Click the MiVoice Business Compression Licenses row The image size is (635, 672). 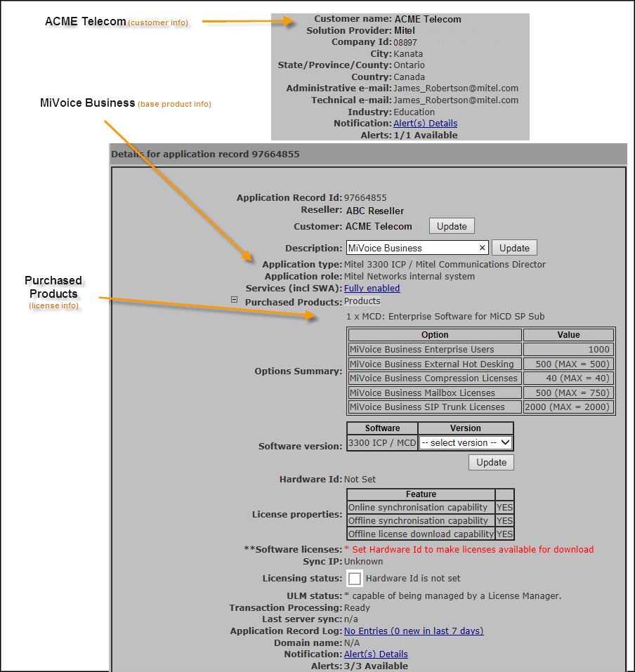coord(481,378)
